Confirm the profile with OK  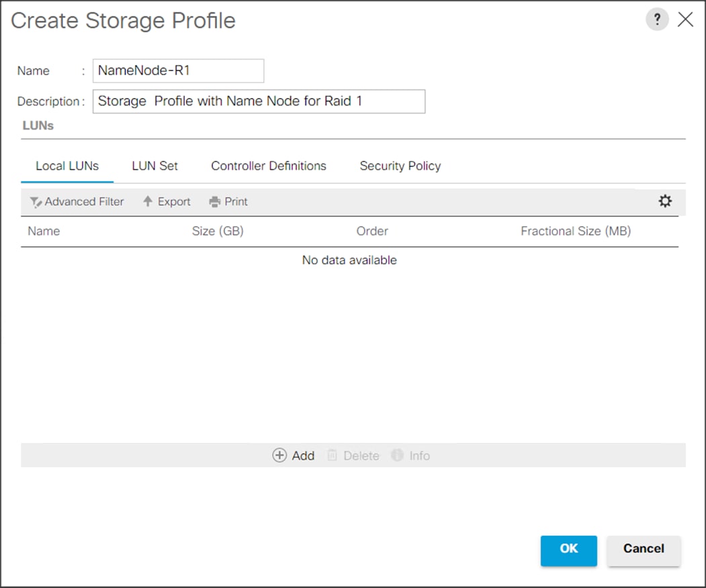568,550
